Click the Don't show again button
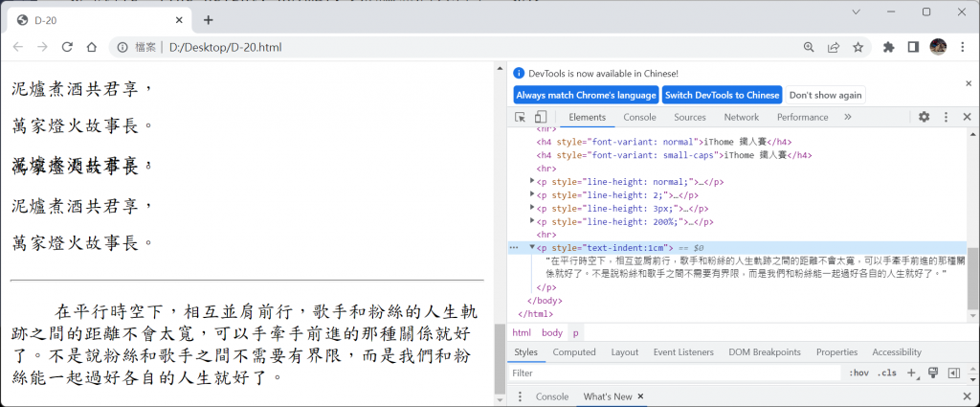The height and width of the screenshot is (407, 980). [x=825, y=95]
